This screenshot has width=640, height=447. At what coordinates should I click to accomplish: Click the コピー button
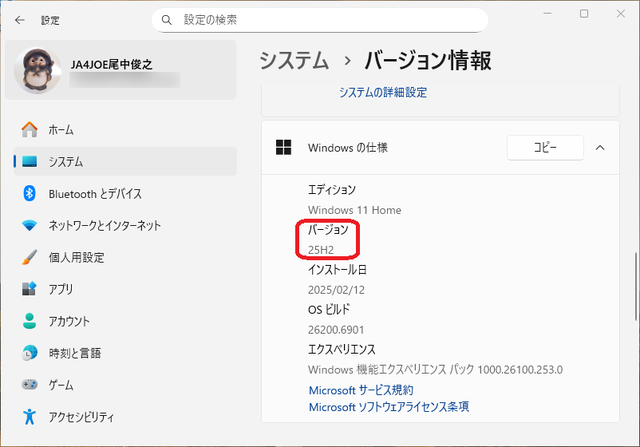(545, 147)
